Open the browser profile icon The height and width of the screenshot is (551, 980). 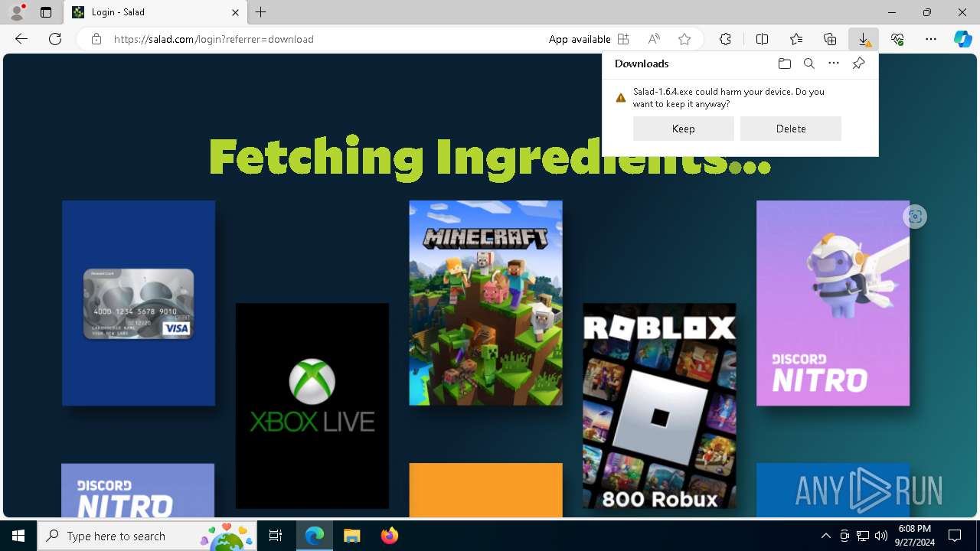coord(16,12)
